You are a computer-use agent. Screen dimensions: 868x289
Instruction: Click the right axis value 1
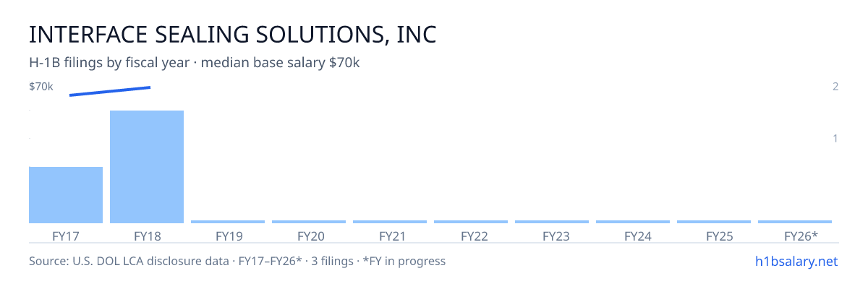[x=835, y=138]
